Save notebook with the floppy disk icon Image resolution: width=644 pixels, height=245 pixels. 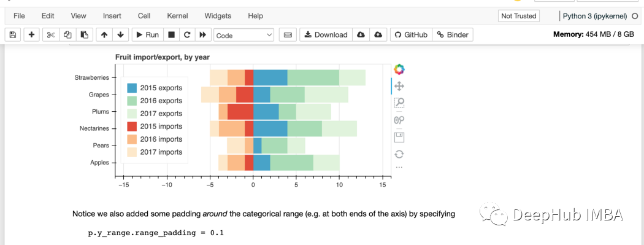click(13, 35)
